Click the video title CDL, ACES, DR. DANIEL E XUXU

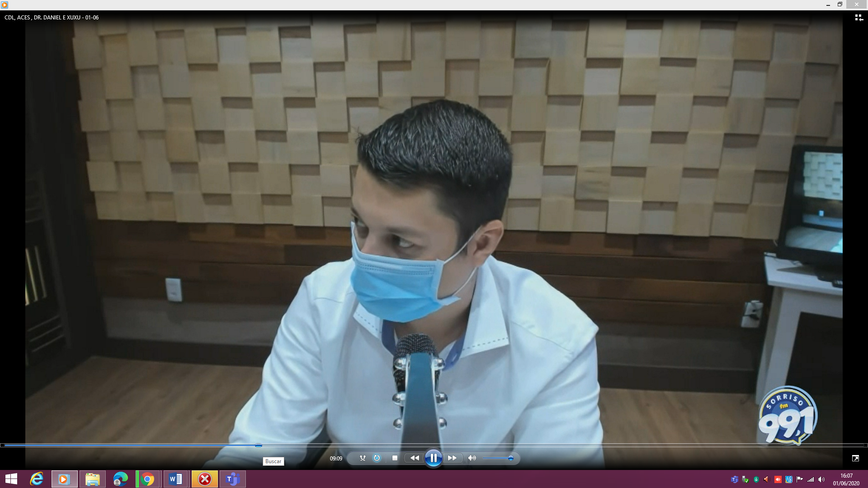[x=52, y=18]
